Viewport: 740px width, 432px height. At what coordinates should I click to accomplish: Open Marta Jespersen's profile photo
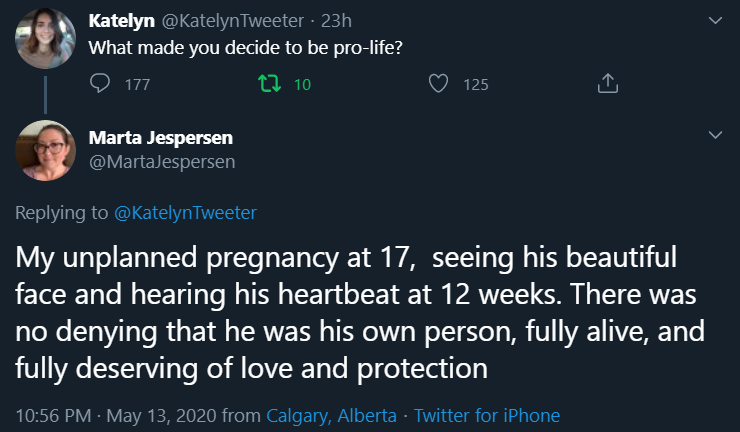(x=46, y=150)
